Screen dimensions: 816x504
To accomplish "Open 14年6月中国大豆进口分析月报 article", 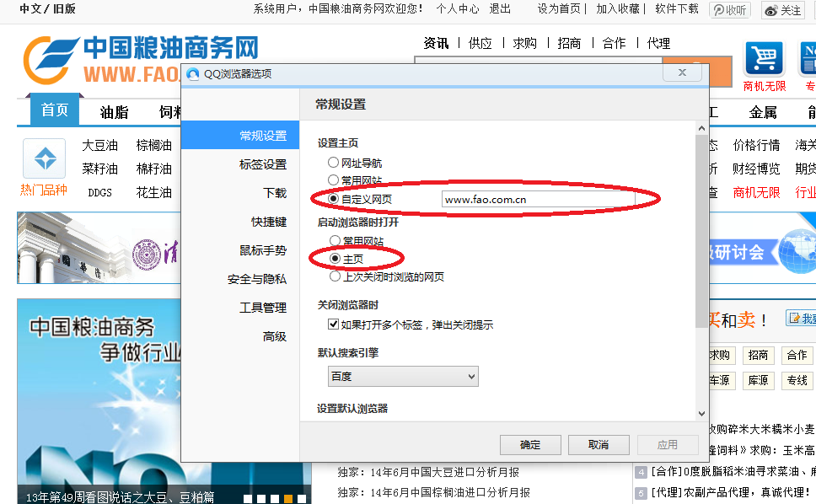I will coord(445,472).
